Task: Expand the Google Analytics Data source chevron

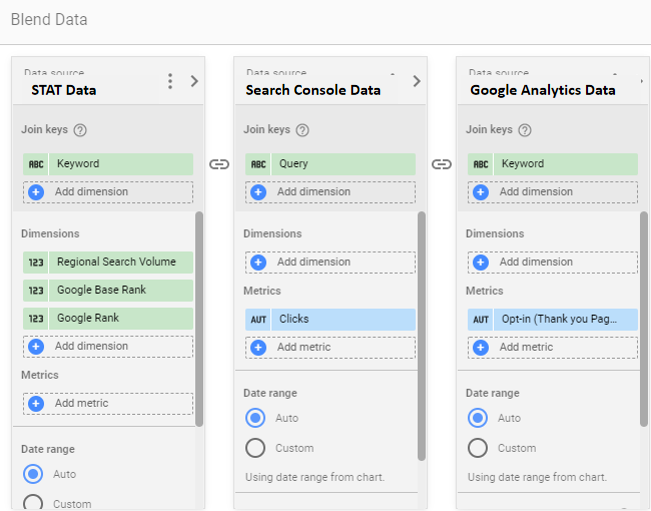Action: coord(638,81)
